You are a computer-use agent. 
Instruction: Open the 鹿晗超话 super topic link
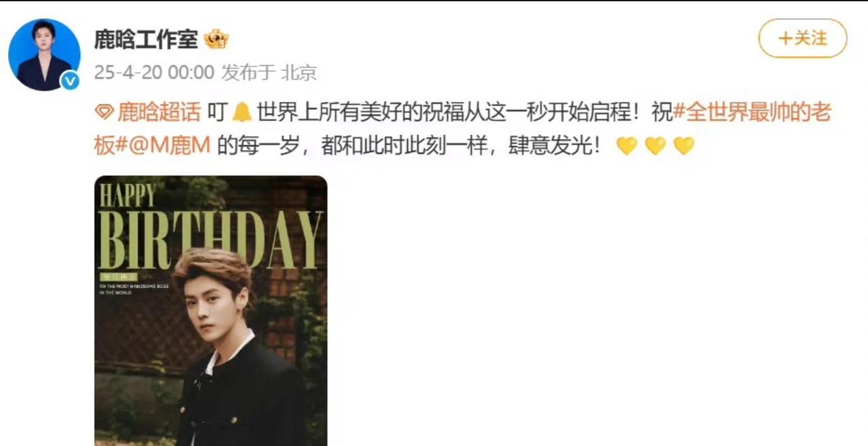pyautogui.click(x=159, y=111)
